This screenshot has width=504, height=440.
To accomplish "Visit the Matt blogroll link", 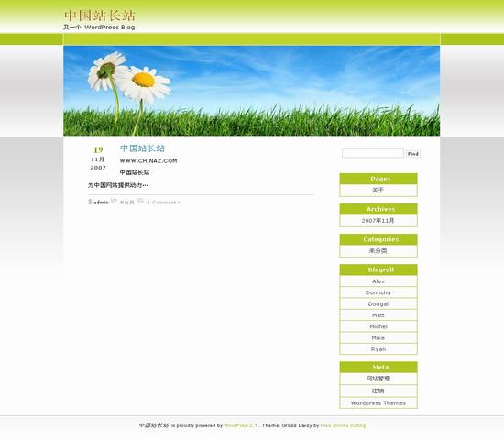I will pos(378,315).
